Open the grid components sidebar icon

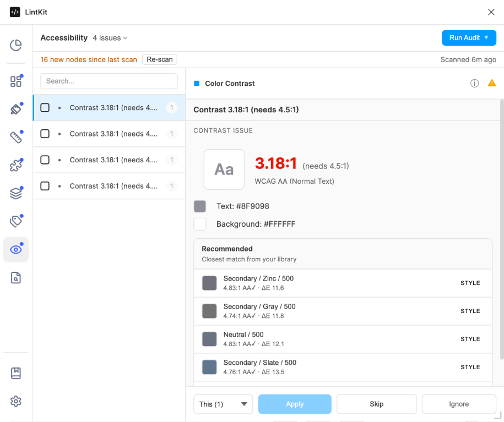click(x=16, y=81)
